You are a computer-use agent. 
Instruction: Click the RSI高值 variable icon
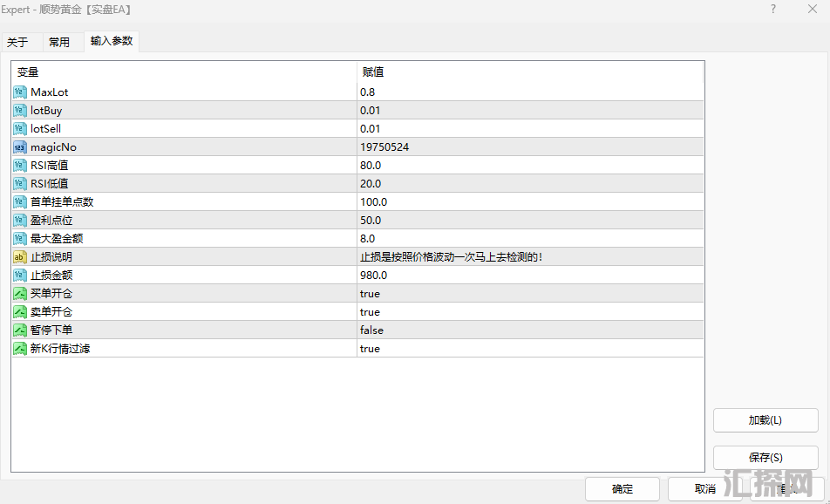pyautogui.click(x=20, y=166)
